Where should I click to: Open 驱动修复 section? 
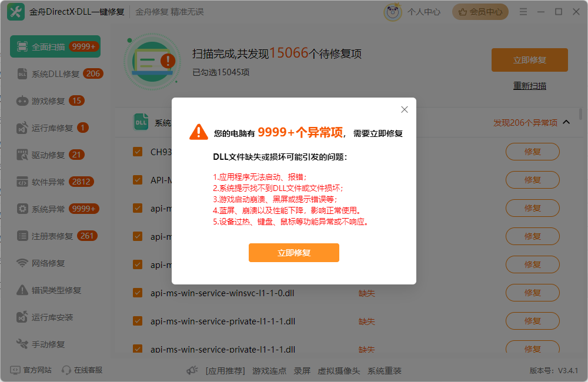(51, 155)
